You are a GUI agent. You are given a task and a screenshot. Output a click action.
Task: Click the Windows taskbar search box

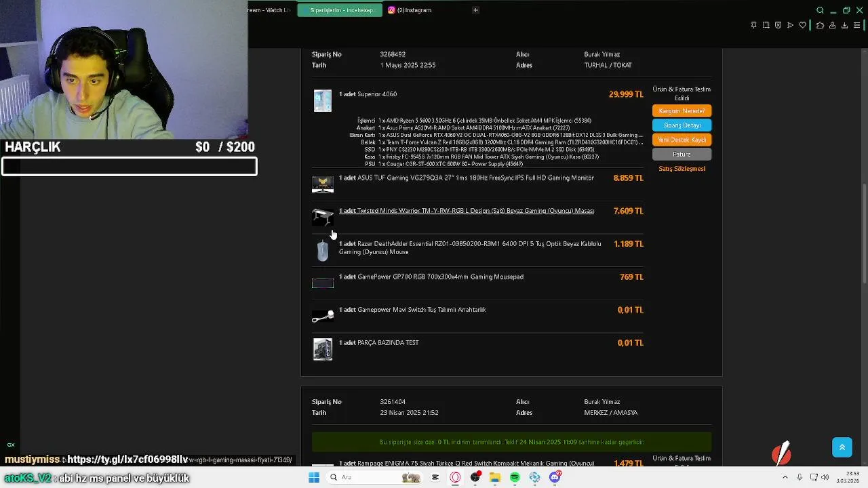(373, 477)
